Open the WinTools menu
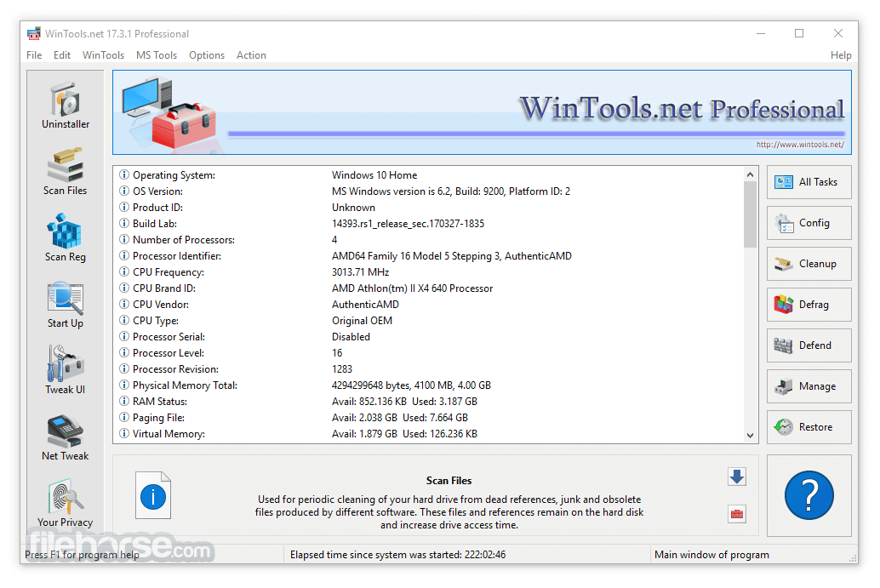This screenshot has width=880, height=588. click(103, 55)
